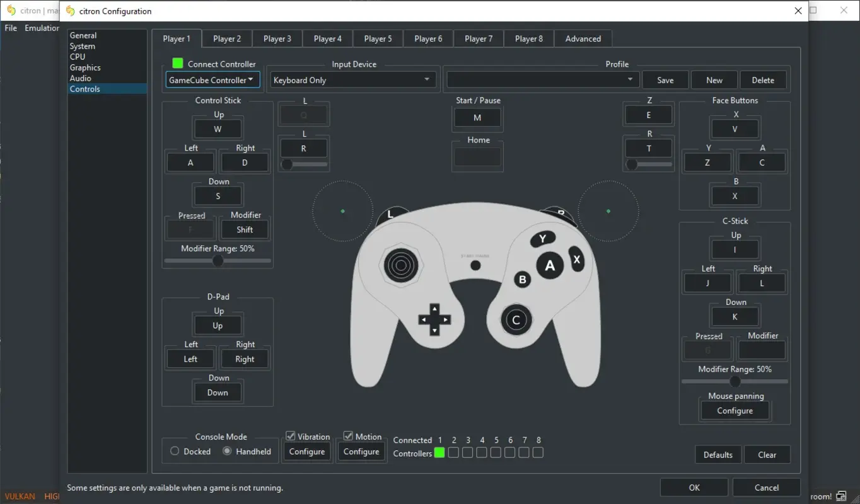Click the Defaults button
Viewport: 860px width, 504px height.
pos(718,454)
